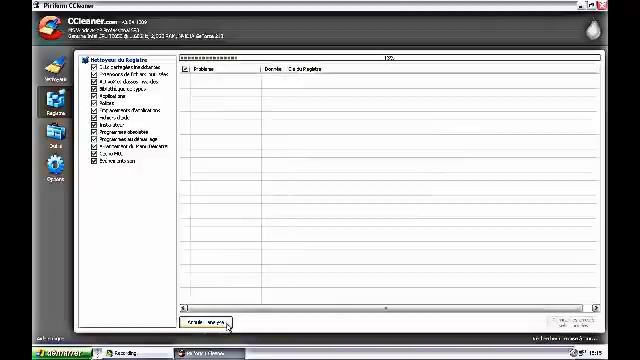Uncheck Programmes au démarrage
640x360 pixels.
click(x=94, y=139)
